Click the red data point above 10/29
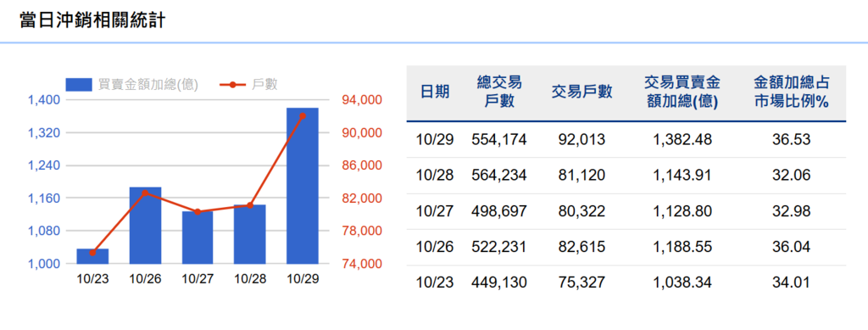Screen dimensions: 868x330 click(303, 115)
